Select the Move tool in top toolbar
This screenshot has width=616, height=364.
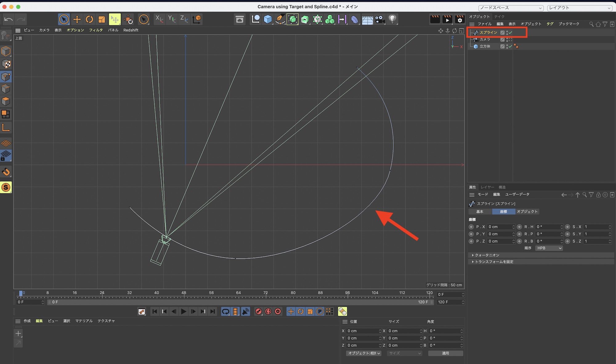pos(77,19)
